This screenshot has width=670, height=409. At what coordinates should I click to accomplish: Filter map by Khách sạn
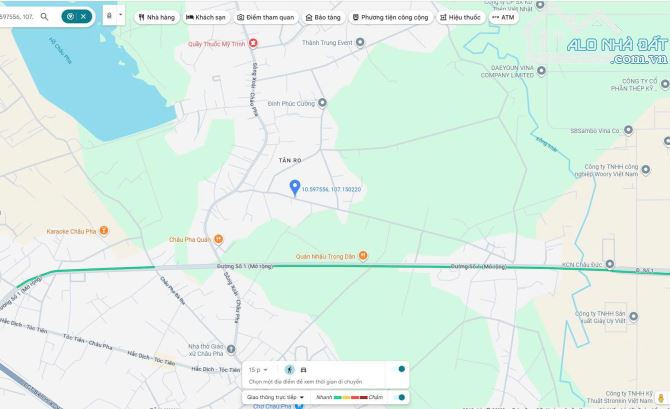click(206, 17)
